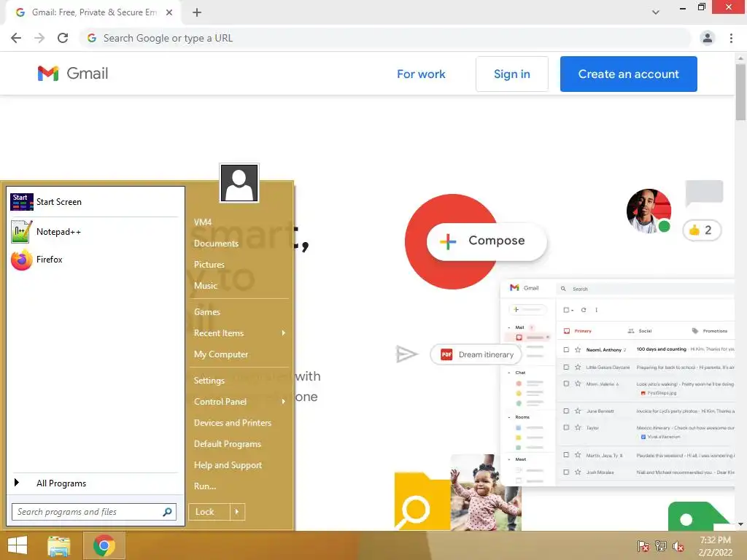The image size is (747, 560).
Task: Click the man's profile photo illustration
Action: point(649,211)
